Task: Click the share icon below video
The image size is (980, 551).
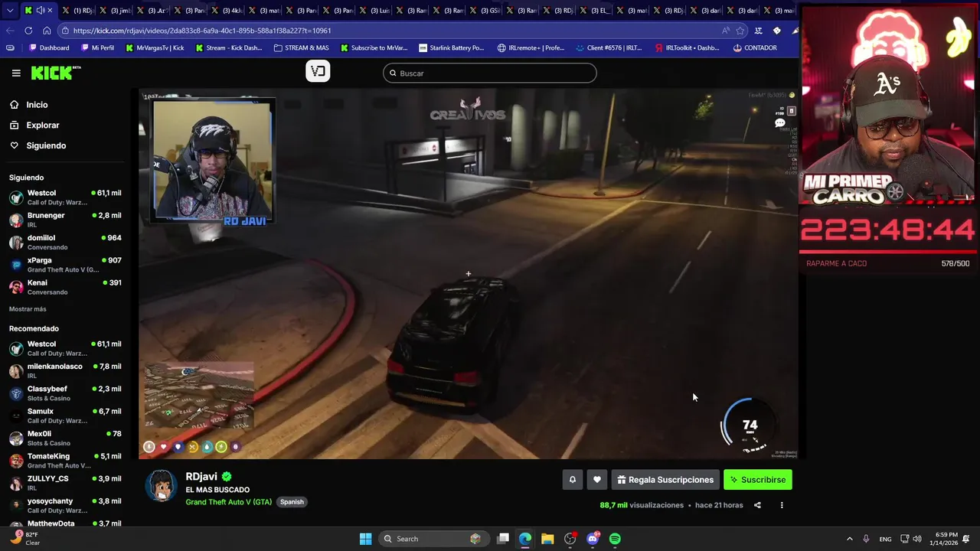Action: click(x=757, y=505)
